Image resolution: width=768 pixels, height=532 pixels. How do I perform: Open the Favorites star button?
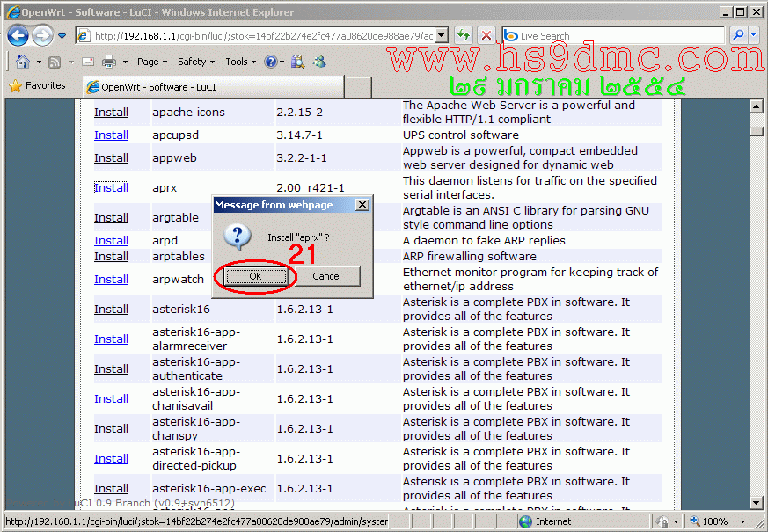click(x=37, y=85)
